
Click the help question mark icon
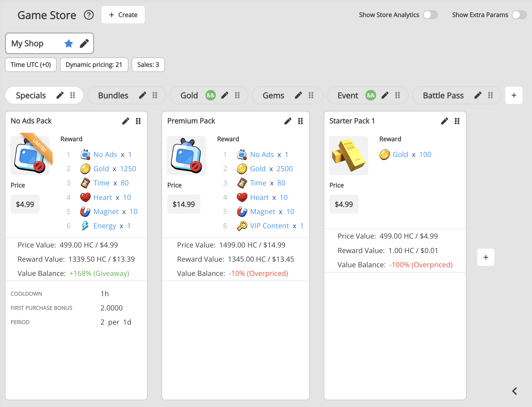point(89,15)
